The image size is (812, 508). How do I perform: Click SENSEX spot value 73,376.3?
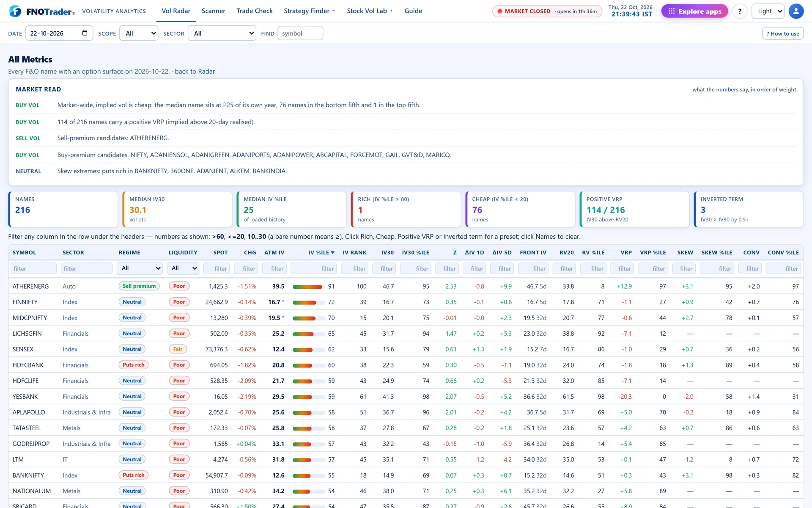217,349
